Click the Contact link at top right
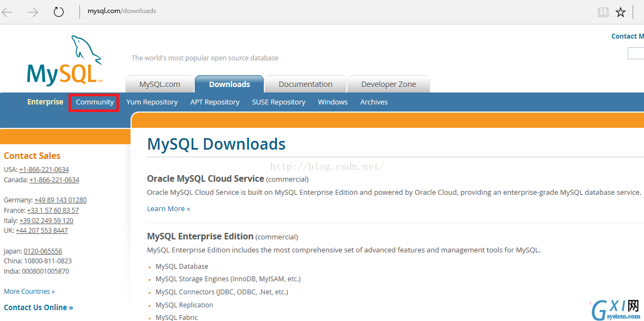Image resolution: width=644 pixels, height=321 pixels. 627,36
